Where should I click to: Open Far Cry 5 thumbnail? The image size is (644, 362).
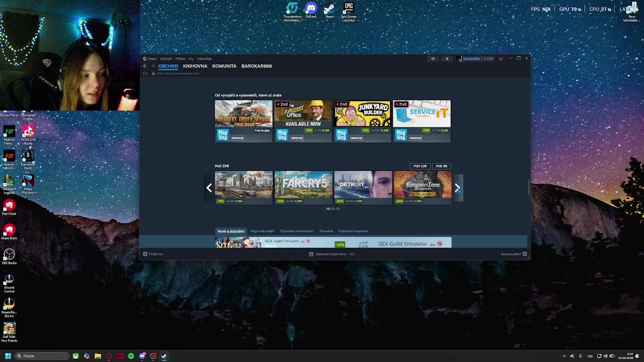pos(303,185)
